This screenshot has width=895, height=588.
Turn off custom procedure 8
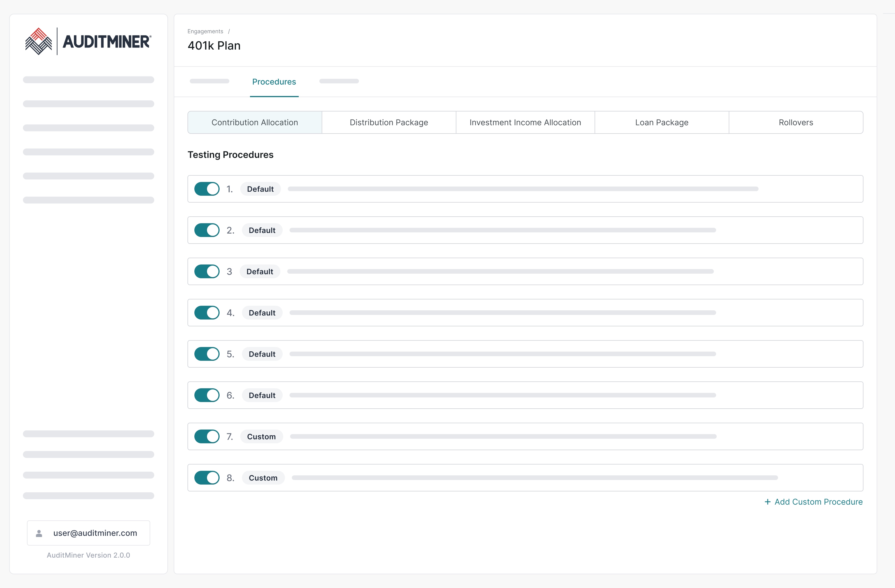(207, 478)
